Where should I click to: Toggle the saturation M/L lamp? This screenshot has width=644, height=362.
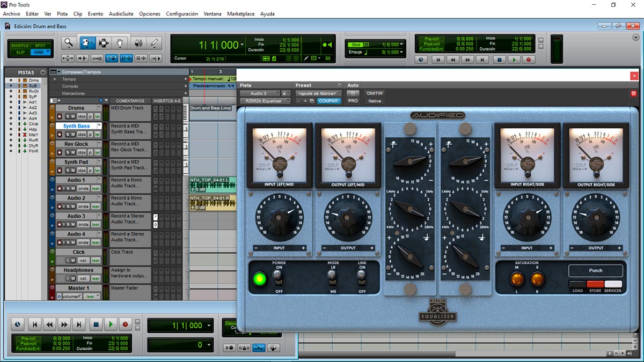[517, 278]
